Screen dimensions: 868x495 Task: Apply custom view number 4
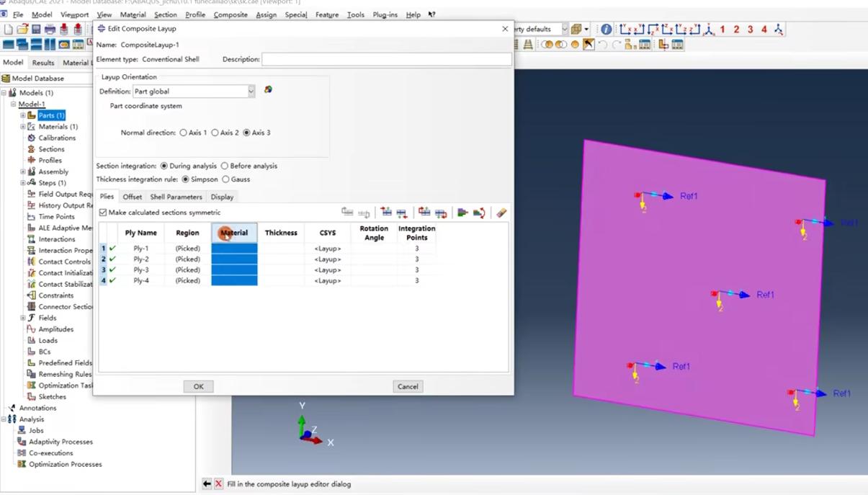coord(764,30)
